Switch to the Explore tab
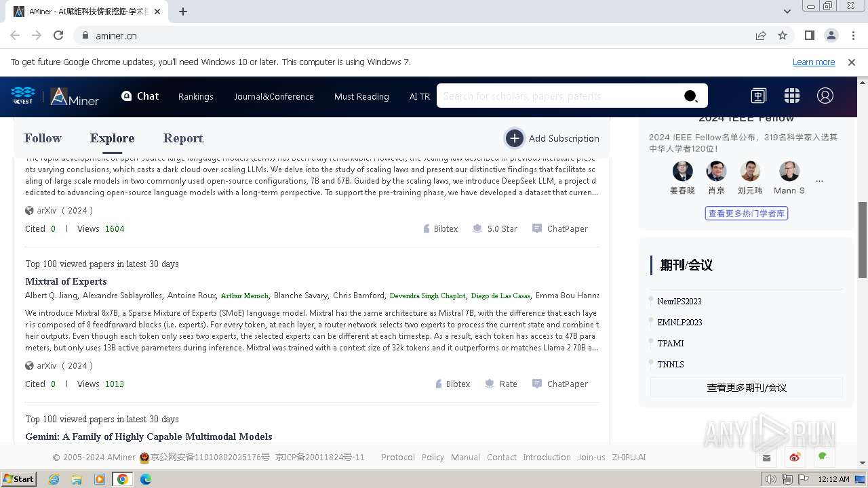This screenshot has width=868, height=488. pos(112,138)
